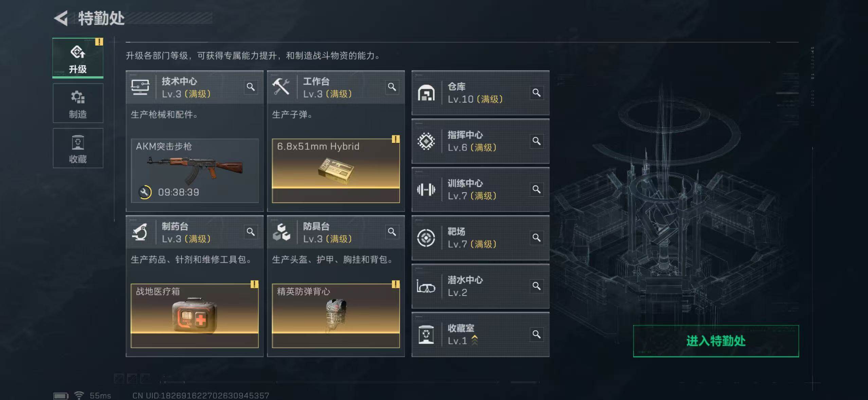Click the AKM突击步枪 production timer card
The image size is (868, 400).
click(195, 171)
